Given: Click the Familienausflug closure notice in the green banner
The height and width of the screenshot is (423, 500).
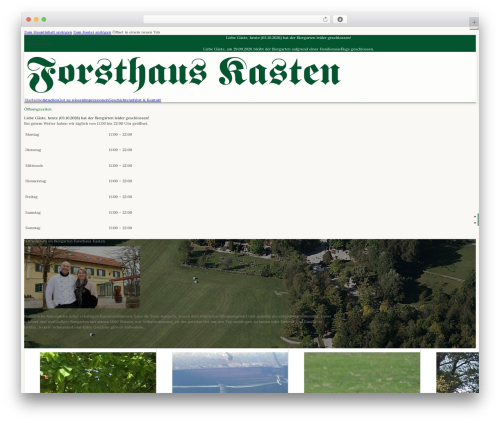Looking at the screenshot, I should coord(288,49).
